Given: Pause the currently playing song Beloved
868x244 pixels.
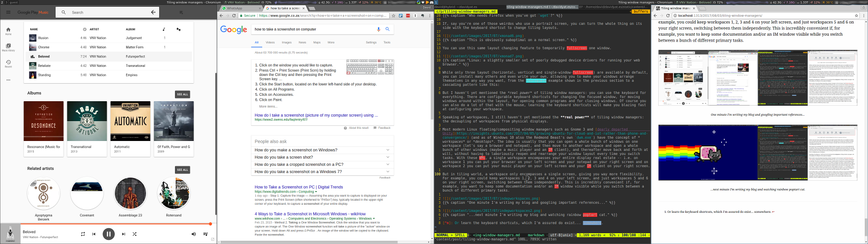Looking at the screenshot, I should click(x=108, y=234).
